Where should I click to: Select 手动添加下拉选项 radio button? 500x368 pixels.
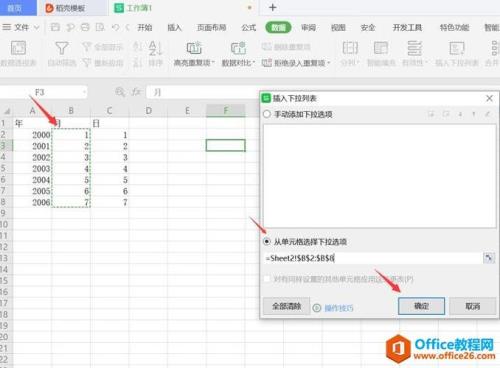click(x=267, y=114)
